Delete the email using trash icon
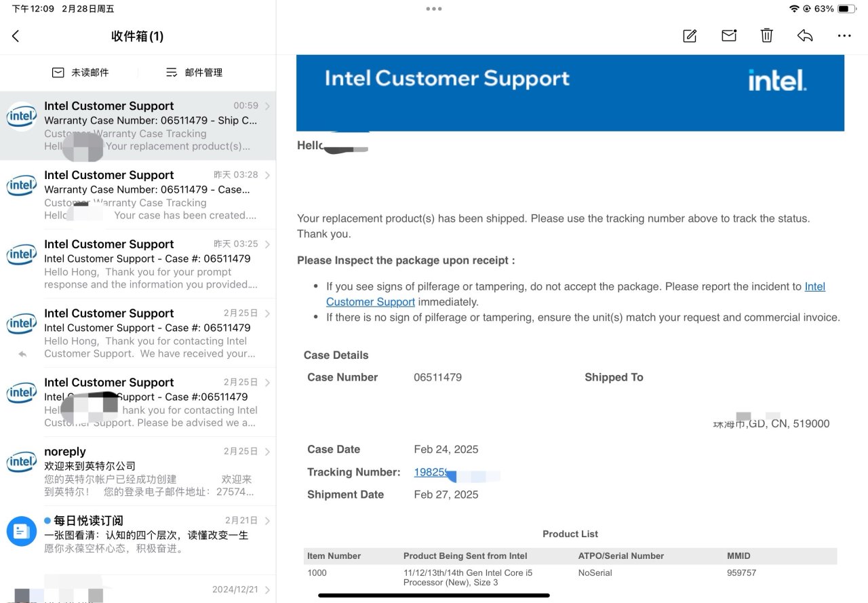The height and width of the screenshot is (603, 868). (x=767, y=36)
